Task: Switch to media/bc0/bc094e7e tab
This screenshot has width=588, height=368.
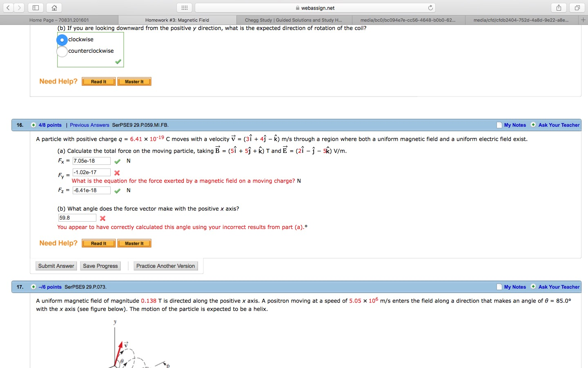Action: [x=408, y=20]
